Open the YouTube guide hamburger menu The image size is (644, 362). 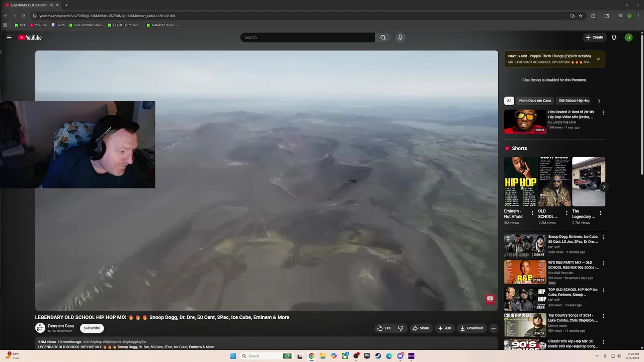(x=9, y=37)
